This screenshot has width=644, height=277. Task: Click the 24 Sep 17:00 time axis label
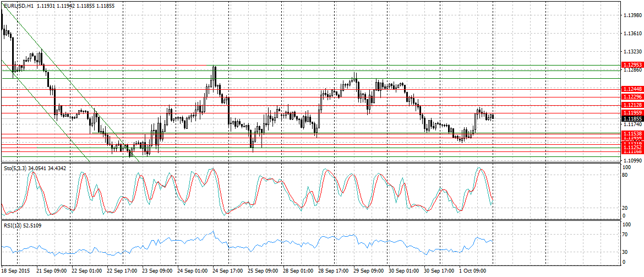tap(229, 271)
